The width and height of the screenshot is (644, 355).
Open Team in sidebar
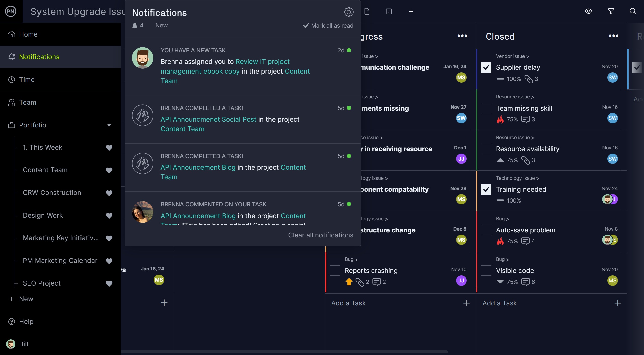(60, 102)
